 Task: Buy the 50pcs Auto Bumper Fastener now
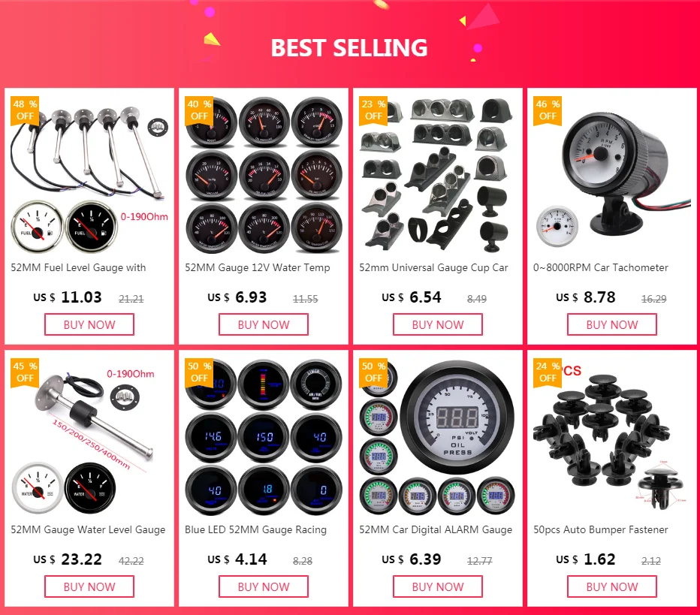coord(612,586)
